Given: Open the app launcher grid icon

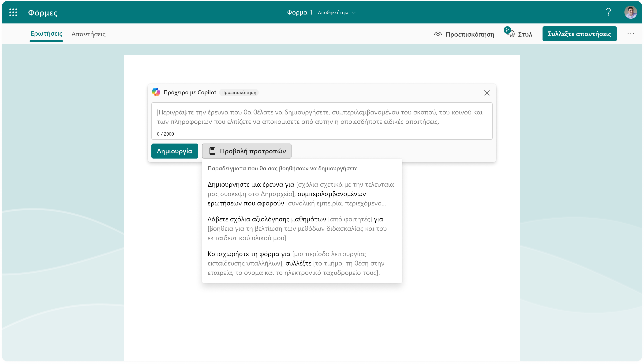Looking at the screenshot, I should (13, 12).
